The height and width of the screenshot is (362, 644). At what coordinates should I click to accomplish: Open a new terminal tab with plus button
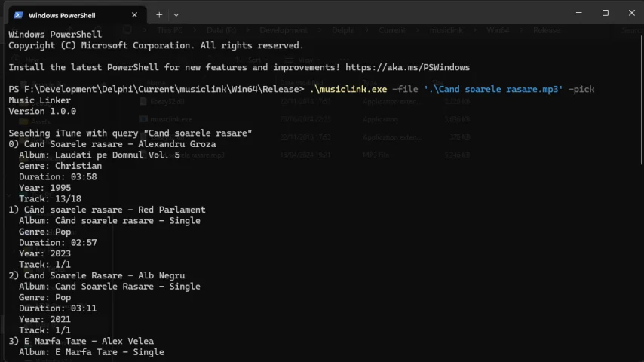pos(159,14)
